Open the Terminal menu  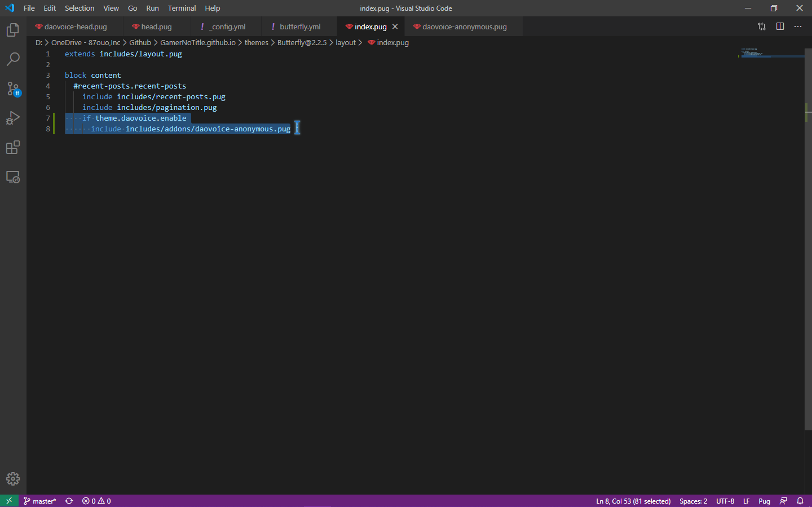point(182,8)
